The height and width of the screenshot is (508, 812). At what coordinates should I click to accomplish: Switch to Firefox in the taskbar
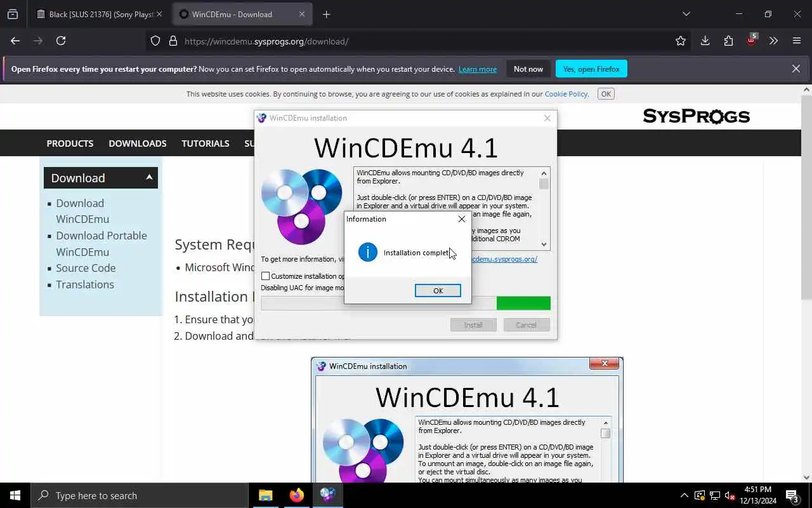pos(296,496)
